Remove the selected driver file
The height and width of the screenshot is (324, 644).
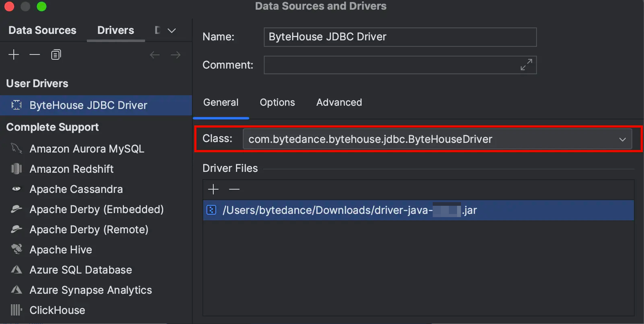[234, 189]
